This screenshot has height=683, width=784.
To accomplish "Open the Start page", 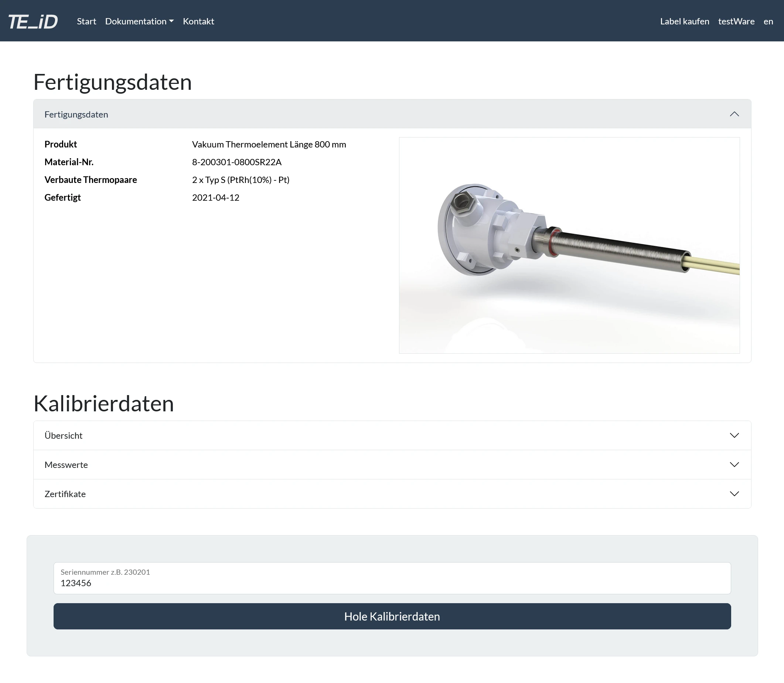I will [86, 21].
